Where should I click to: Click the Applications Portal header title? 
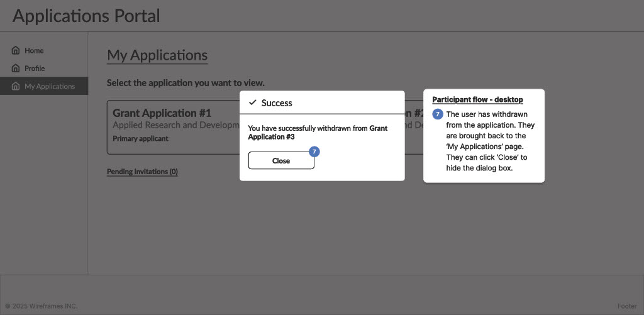pos(86,15)
